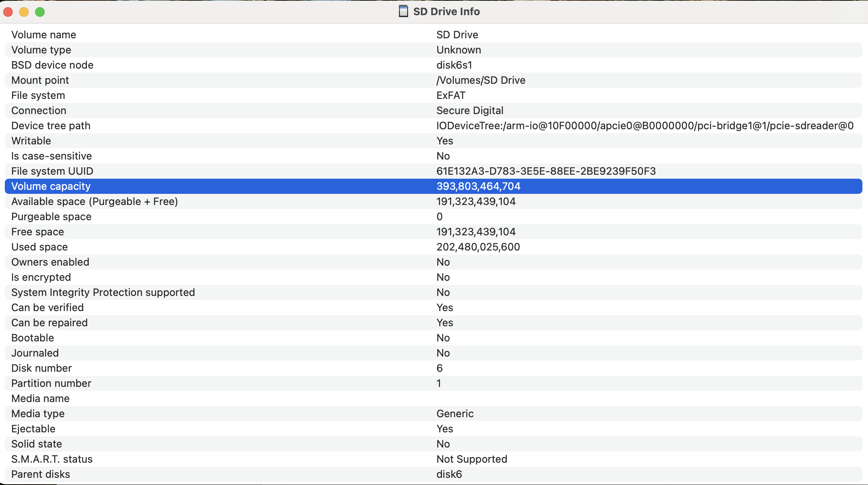
Task: Click the File system UUID value
Action: click(x=546, y=171)
